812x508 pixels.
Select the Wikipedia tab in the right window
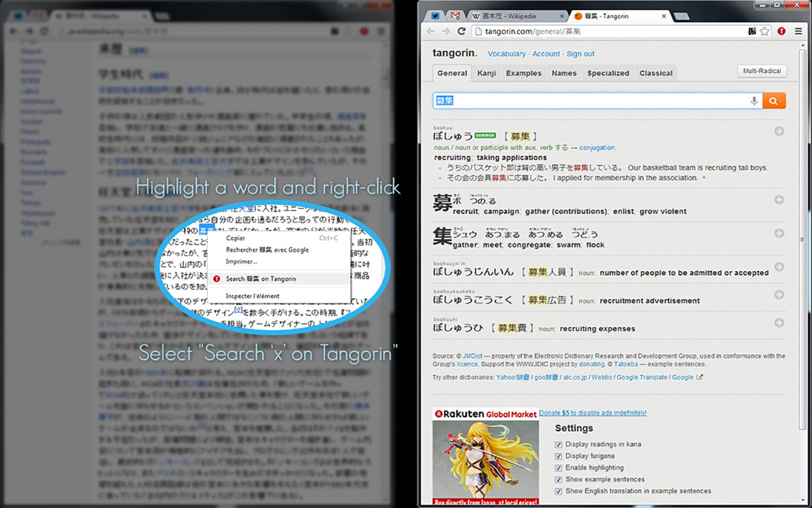[518, 16]
